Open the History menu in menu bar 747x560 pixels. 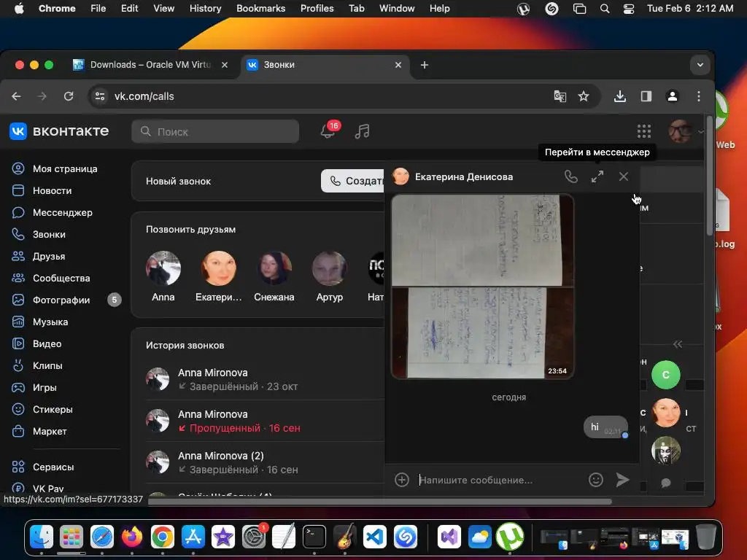tap(205, 8)
